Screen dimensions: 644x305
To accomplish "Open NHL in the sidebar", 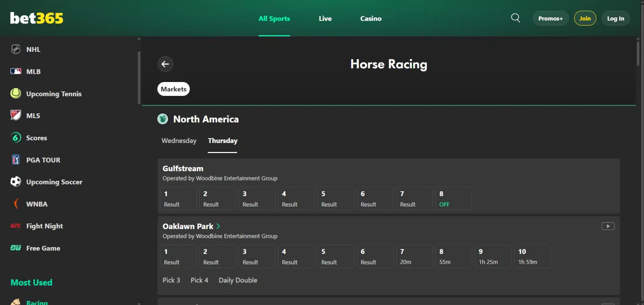I will [x=33, y=49].
